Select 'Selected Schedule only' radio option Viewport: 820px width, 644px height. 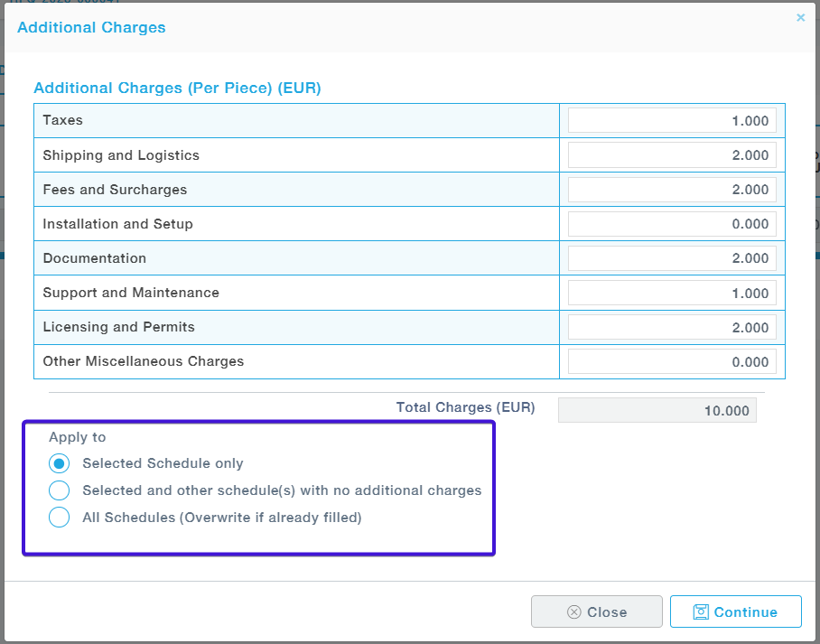[x=60, y=463]
